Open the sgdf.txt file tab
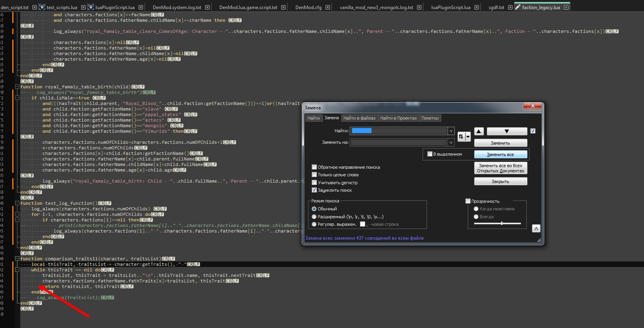The width and height of the screenshot is (644, 328). (x=496, y=8)
